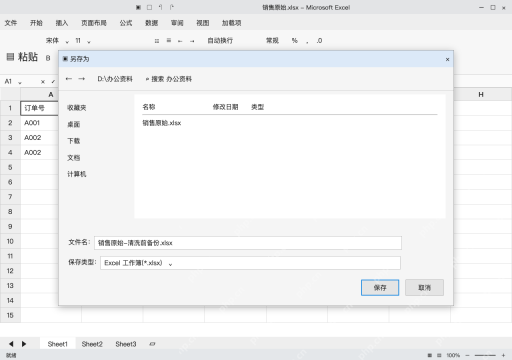Viewport: 512px width, 360px height.
Task: Click the next sheet navigation arrow
Action: (x=24, y=344)
